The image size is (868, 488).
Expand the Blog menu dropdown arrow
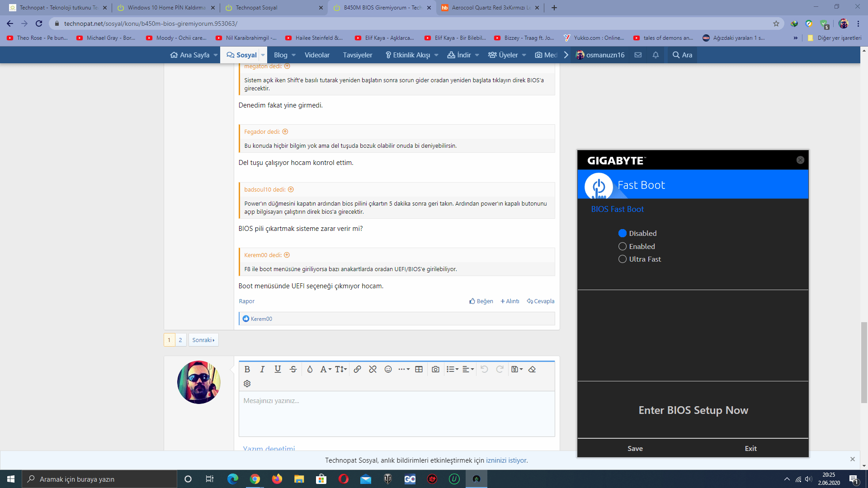tap(294, 55)
